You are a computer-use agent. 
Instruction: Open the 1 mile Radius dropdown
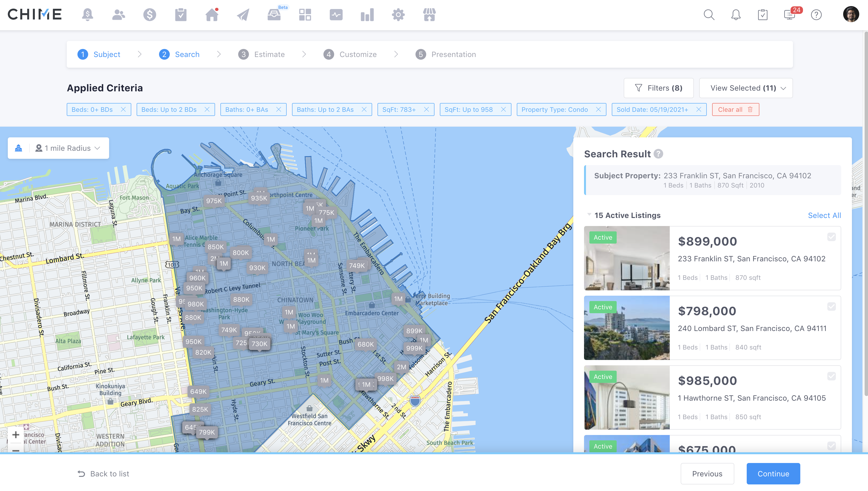(x=68, y=148)
